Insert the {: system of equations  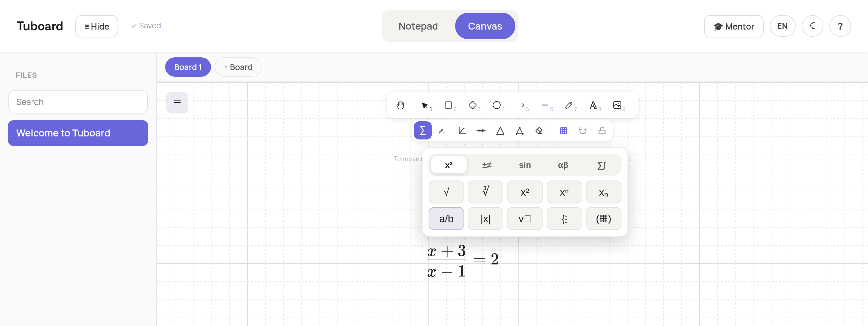tap(565, 218)
